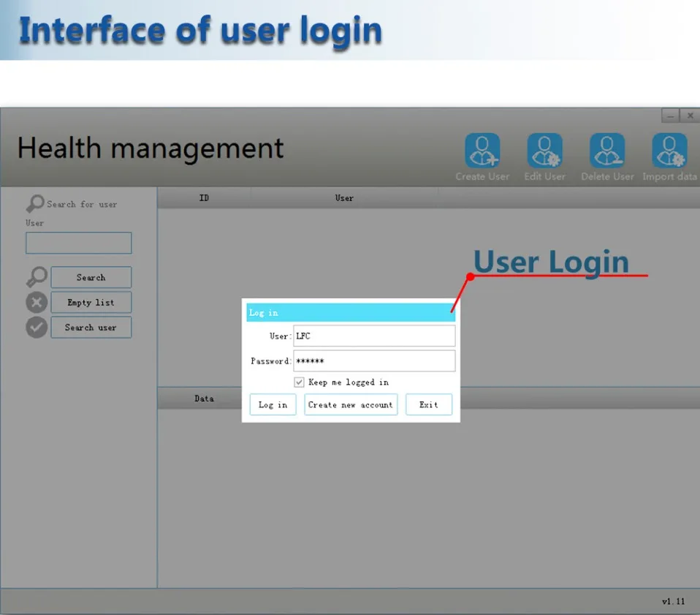Click the Search button in left panel
The image size is (700, 615).
[91, 277]
